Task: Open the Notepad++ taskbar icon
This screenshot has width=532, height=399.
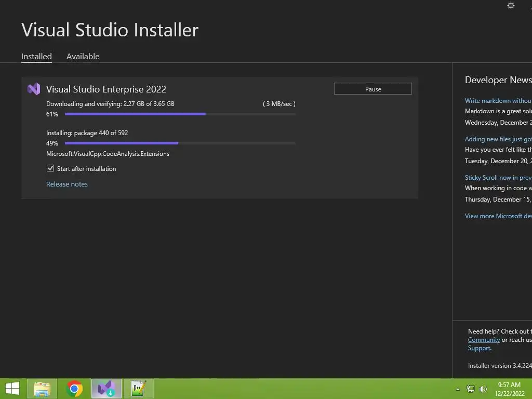Action: pos(138,389)
